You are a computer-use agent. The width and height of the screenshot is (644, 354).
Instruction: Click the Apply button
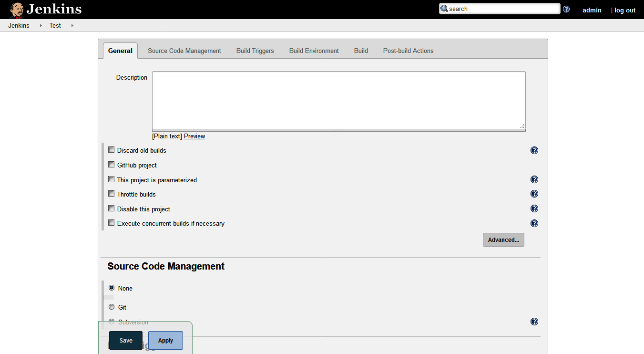[165, 340]
